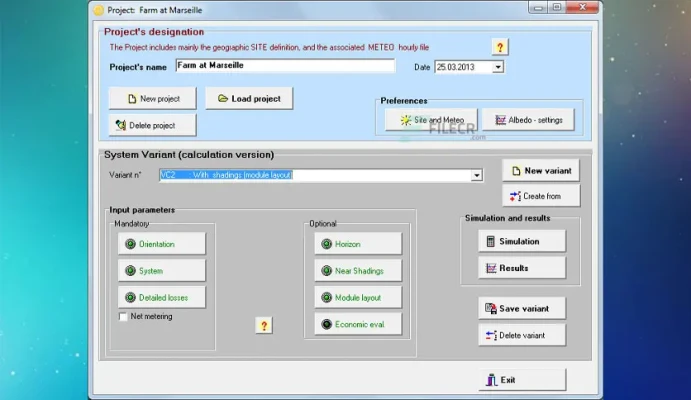Click the yellow help question mark near the date

[500, 47]
